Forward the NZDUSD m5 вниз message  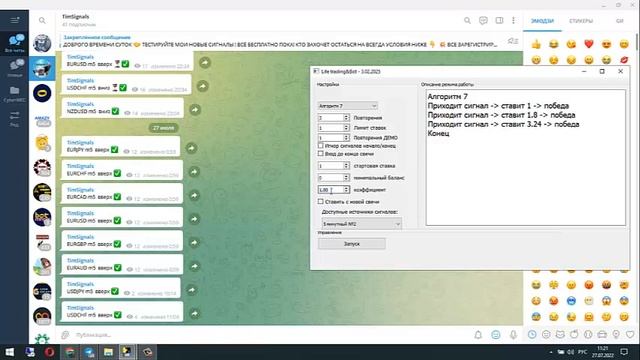click(195, 110)
